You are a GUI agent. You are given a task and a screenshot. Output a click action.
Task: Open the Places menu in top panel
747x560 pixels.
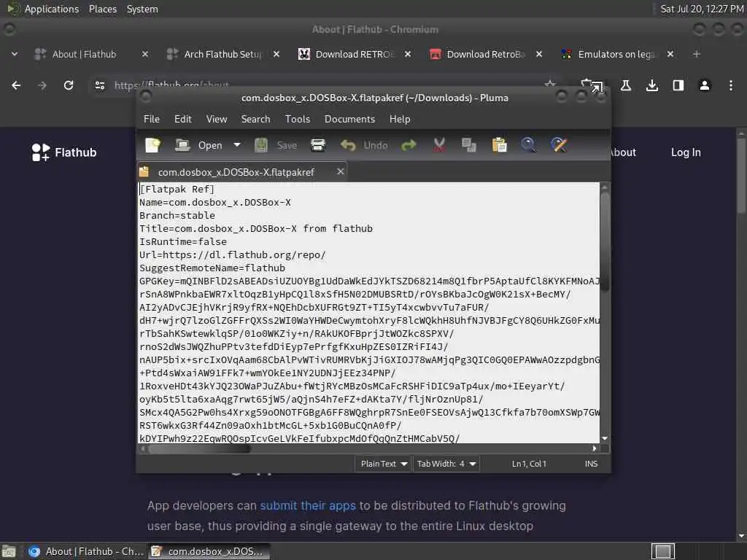click(102, 9)
